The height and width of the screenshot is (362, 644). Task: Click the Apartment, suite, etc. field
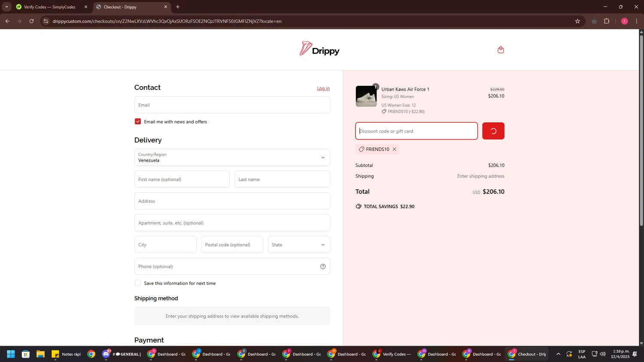coord(232,223)
